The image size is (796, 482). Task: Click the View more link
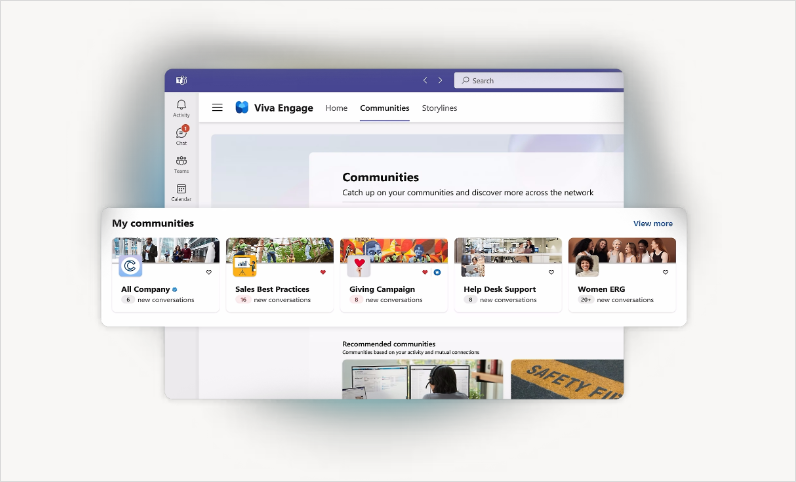653,223
